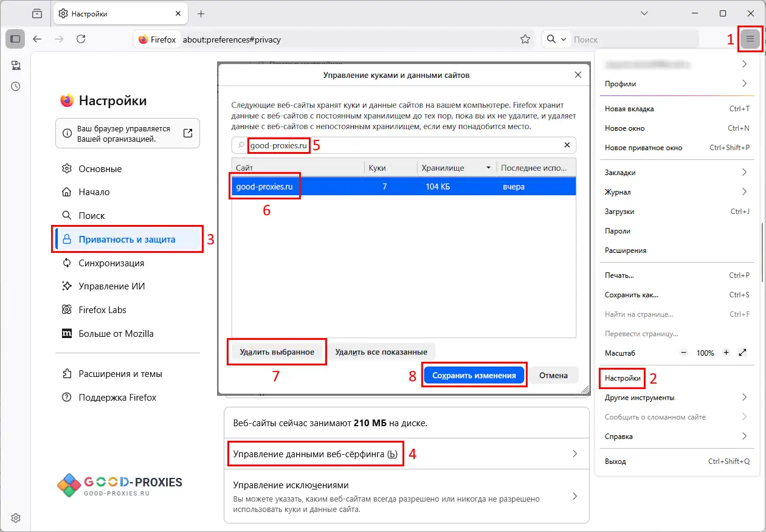List all tabs with the chevron button
766x532 pixels.
[x=646, y=13]
